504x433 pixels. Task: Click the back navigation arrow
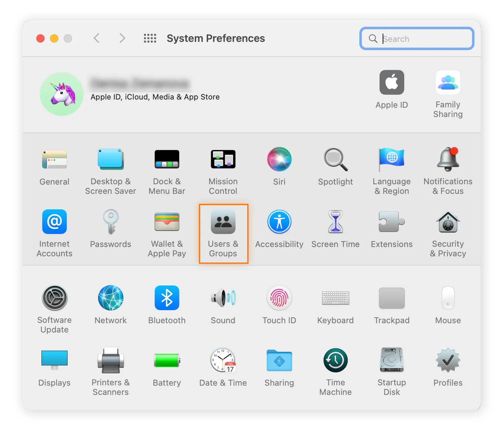[x=97, y=38]
